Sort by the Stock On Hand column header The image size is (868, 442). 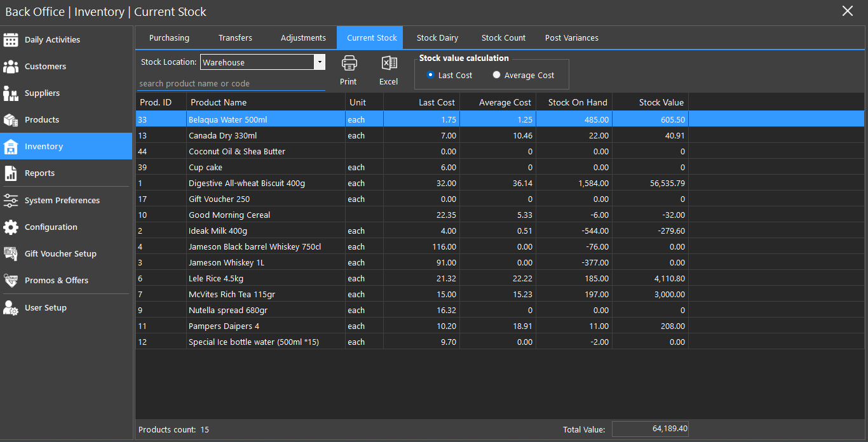point(577,102)
